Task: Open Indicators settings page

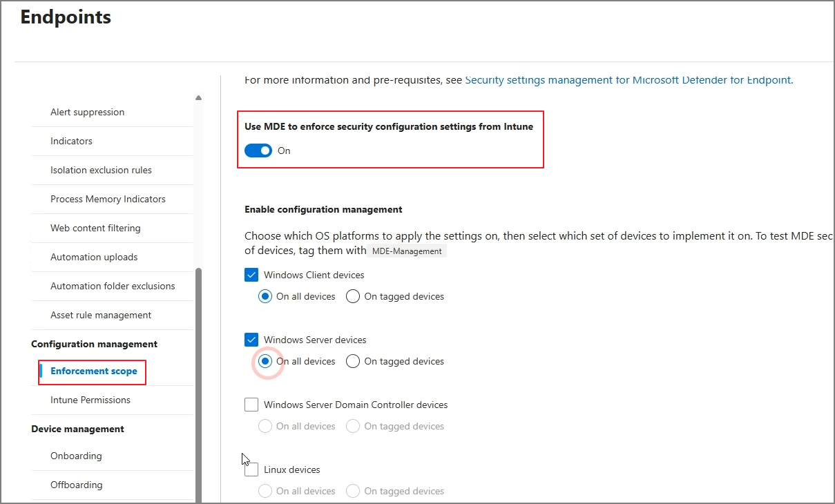Action: click(x=71, y=141)
